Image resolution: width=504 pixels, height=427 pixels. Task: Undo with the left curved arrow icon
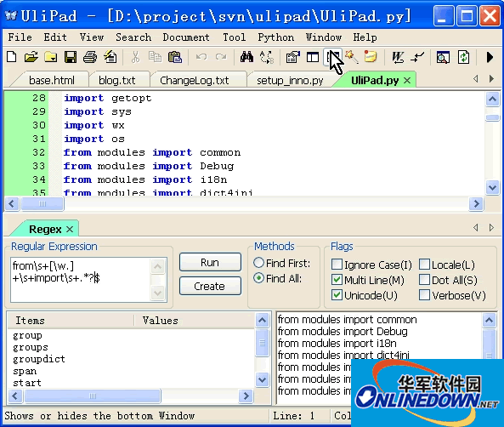(201, 57)
